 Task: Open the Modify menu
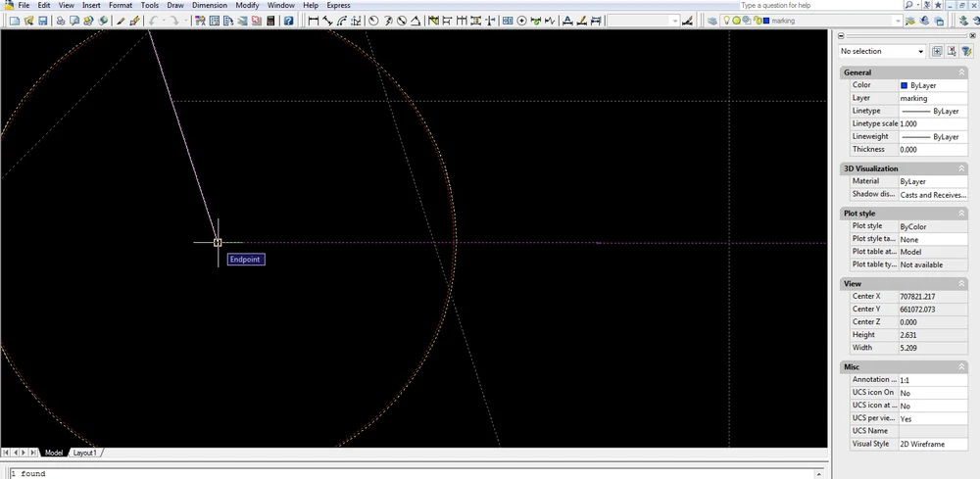(x=248, y=5)
